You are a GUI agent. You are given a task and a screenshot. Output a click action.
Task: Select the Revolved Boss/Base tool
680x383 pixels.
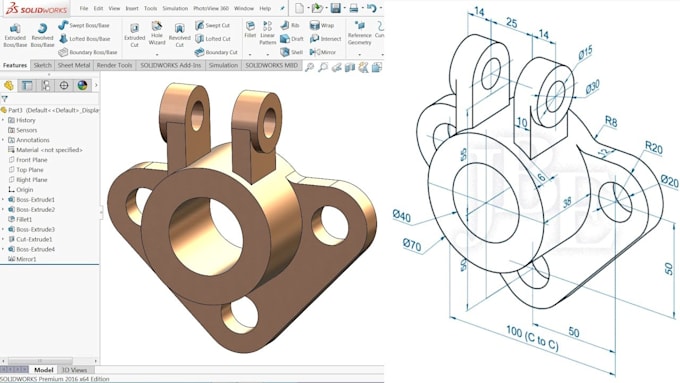[x=42, y=35]
